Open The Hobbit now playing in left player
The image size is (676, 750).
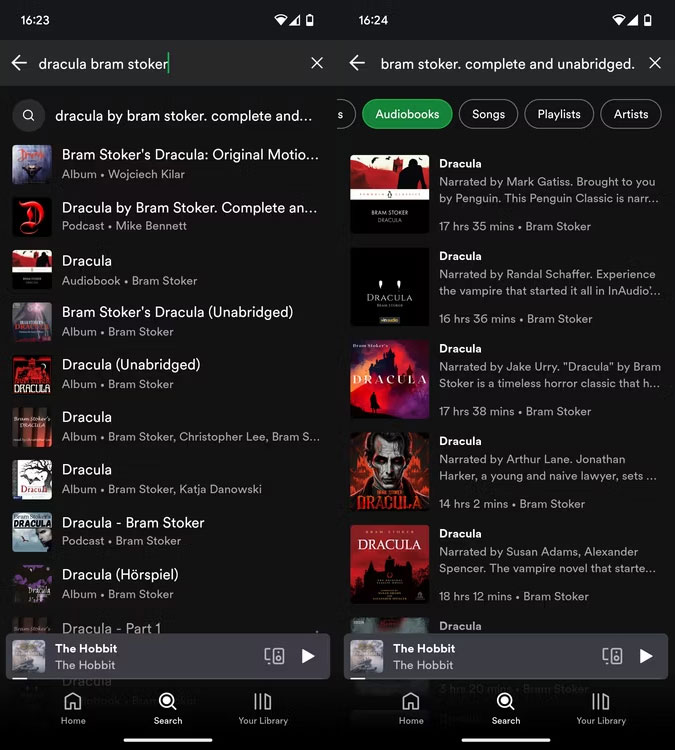point(167,656)
